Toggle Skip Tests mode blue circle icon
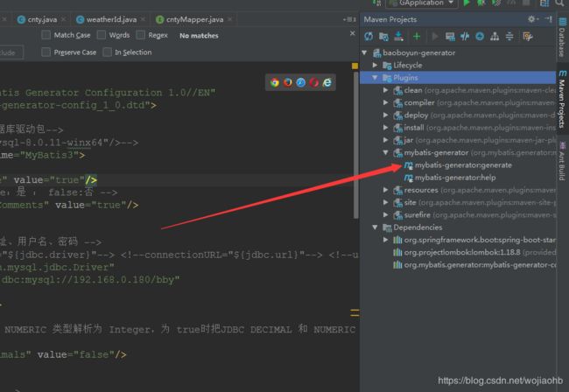Image resolution: width=569 pixels, height=392 pixels. click(x=480, y=36)
